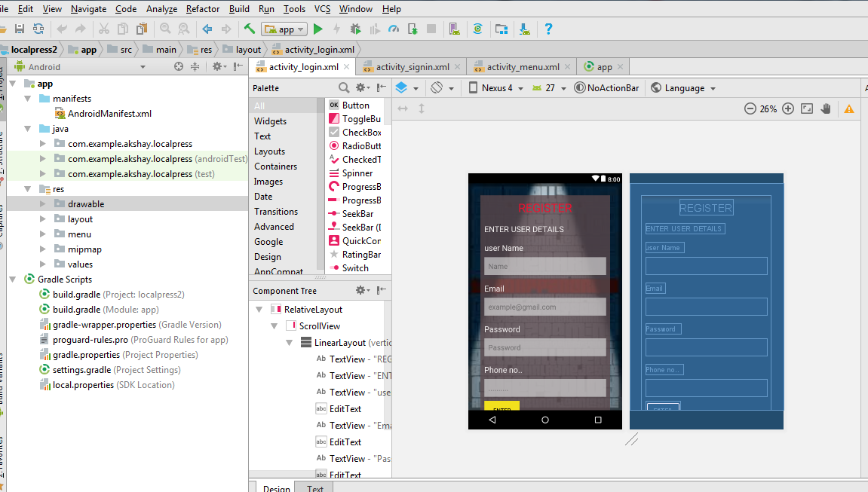The height and width of the screenshot is (492, 868).
Task: Collapse the Gradle Scripts node
Action: 13,280
